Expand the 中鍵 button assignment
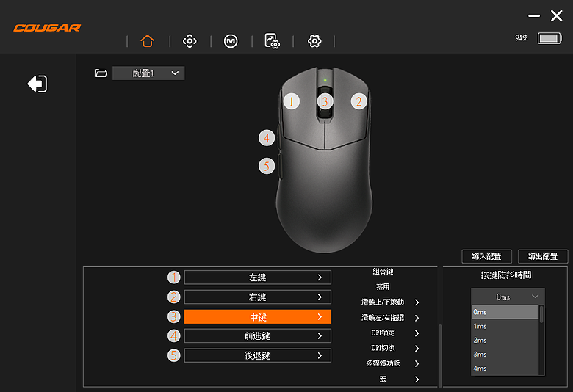This screenshot has height=392, width=573. [x=258, y=316]
